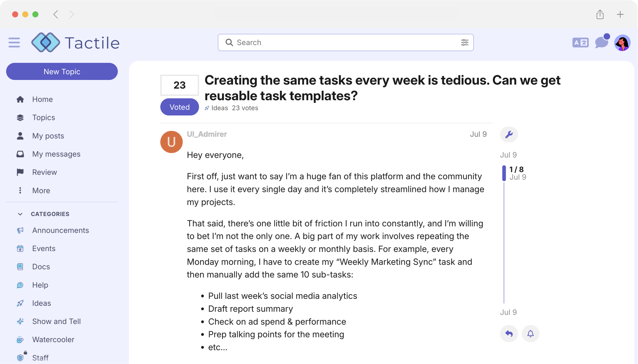This screenshot has width=638, height=364.
Task: Click the search filter options icon
Action: tap(465, 43)
